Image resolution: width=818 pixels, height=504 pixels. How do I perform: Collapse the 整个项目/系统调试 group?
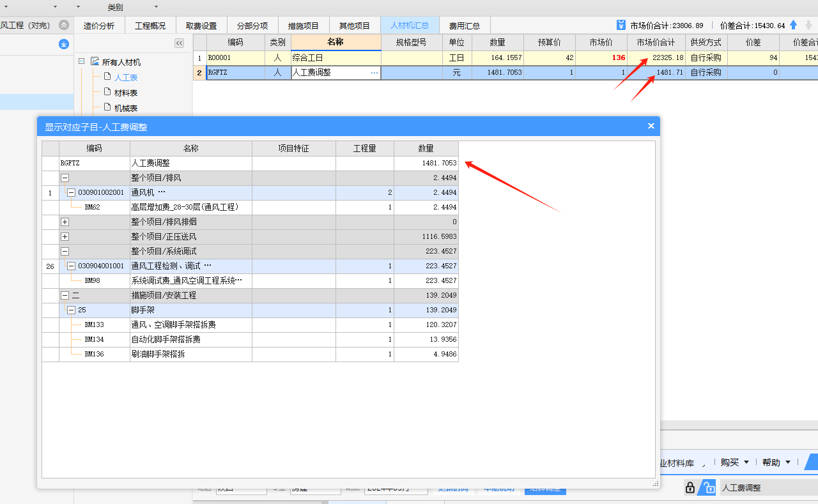click(x=65, y=251)
